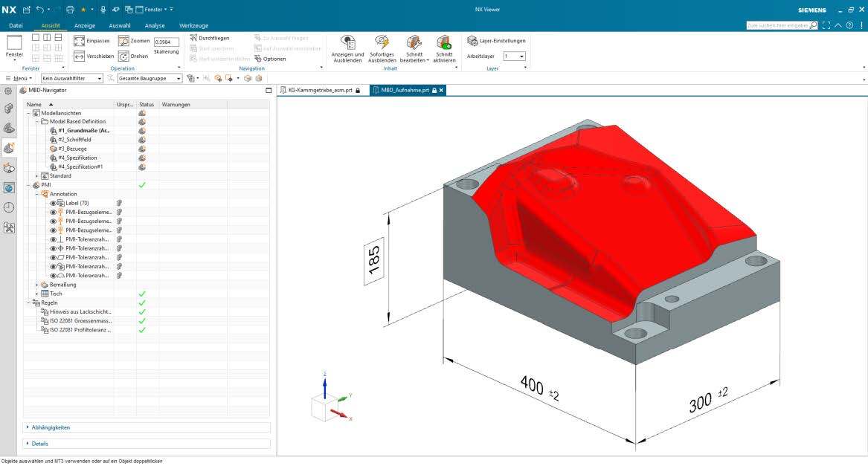Open Anzeigen und Ausblenden
This screenshot has width=868, height=466.
[x=347, y=46]
